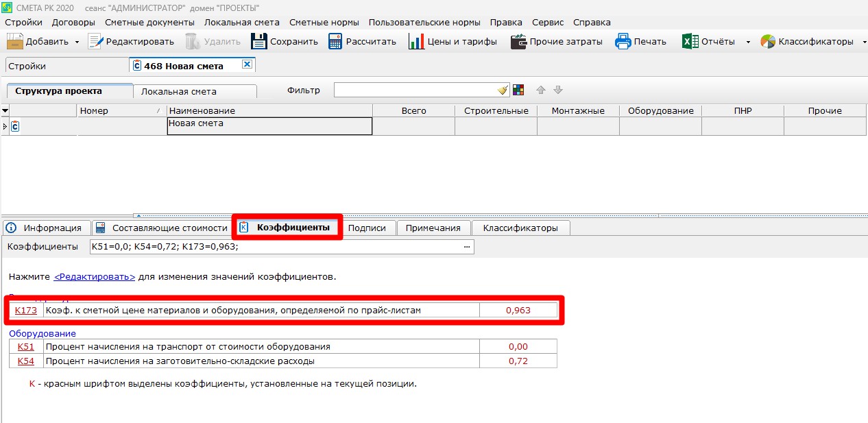Viewport: 868px width, 423px height.
Task: Open the Добавить dropdown arrow
Action: coord(77,42)
